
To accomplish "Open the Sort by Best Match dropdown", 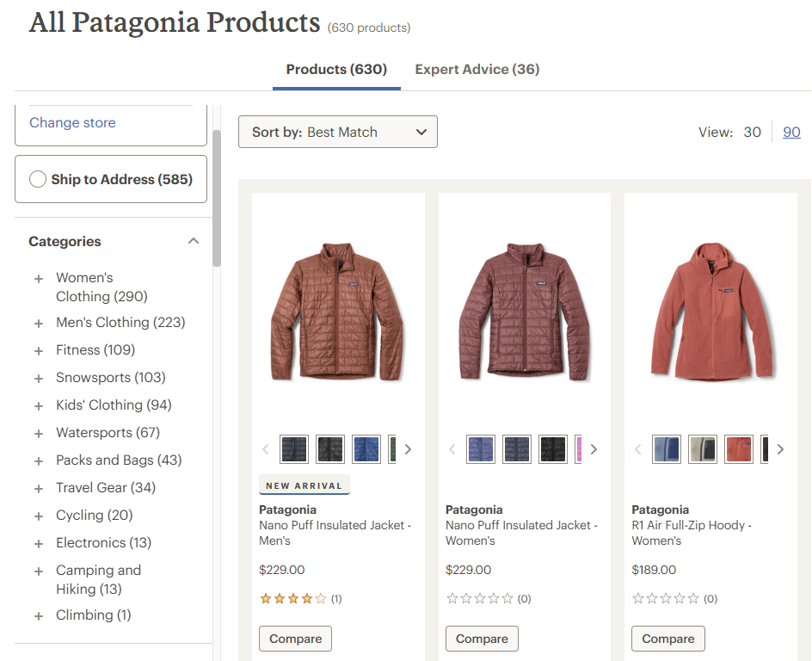I will click(338, 132).
